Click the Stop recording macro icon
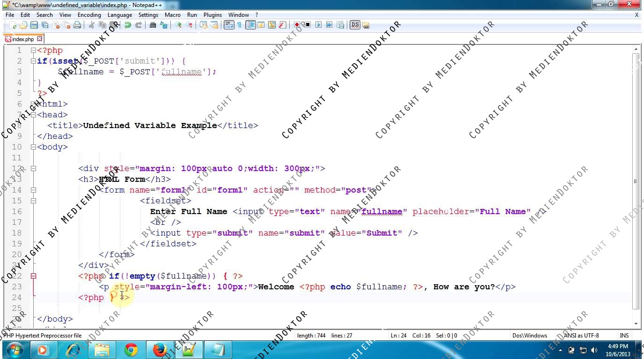This screenshot has height=359, width=644. pos(307,25)
